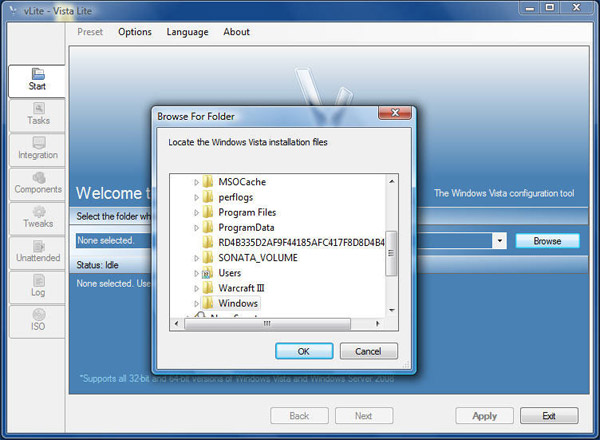Click the Exit button
Viewport: 600px width, 440px height.
point(549,416)
